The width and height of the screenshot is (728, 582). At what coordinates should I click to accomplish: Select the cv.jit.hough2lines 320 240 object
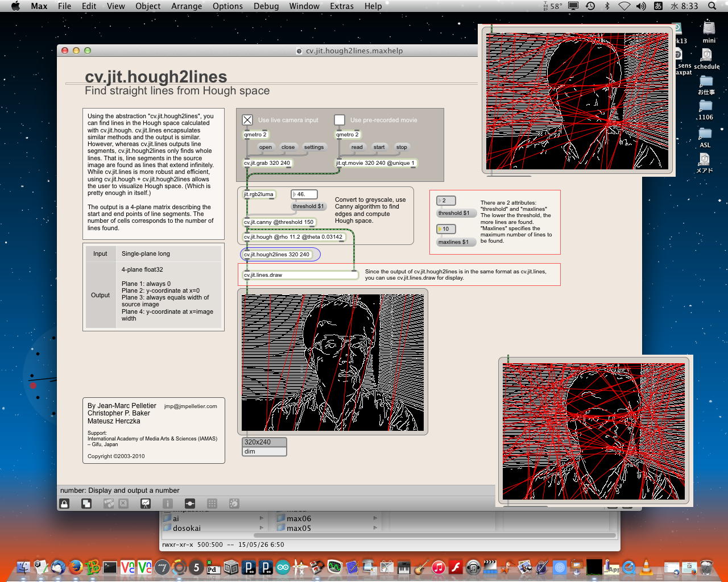click(x=277, y=255)
